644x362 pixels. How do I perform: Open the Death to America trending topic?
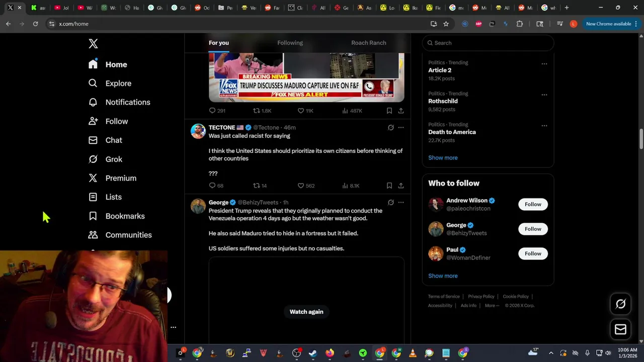pos(452,132)
